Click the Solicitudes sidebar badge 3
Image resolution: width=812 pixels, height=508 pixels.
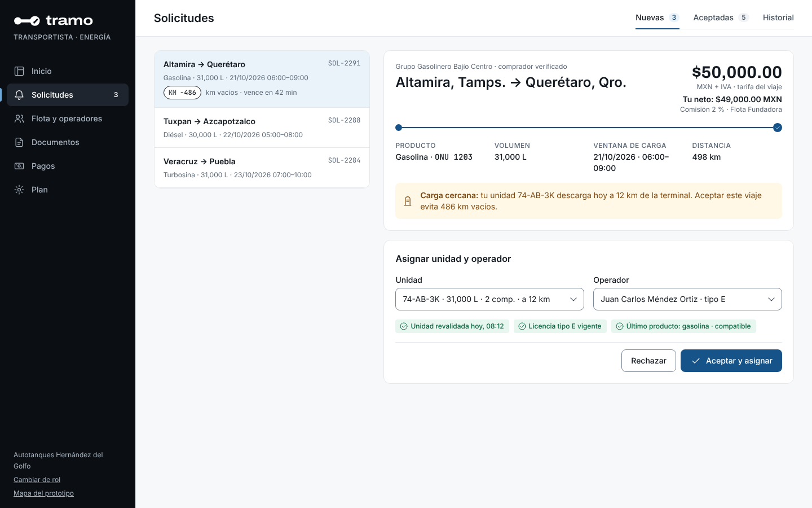(x=116, y=95)
